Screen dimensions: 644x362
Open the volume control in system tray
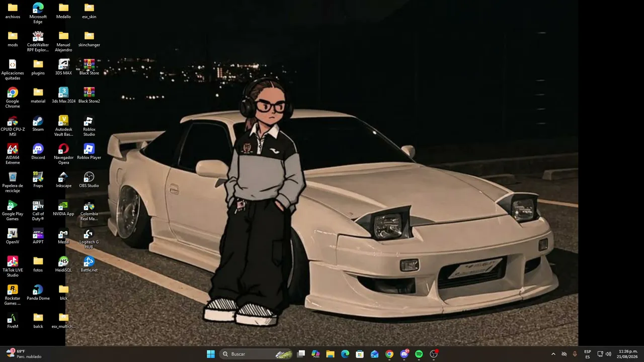[608, 354]
